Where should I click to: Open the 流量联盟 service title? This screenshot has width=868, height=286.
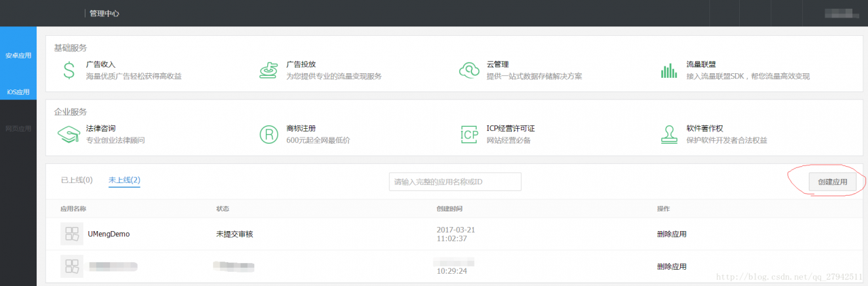701,64
